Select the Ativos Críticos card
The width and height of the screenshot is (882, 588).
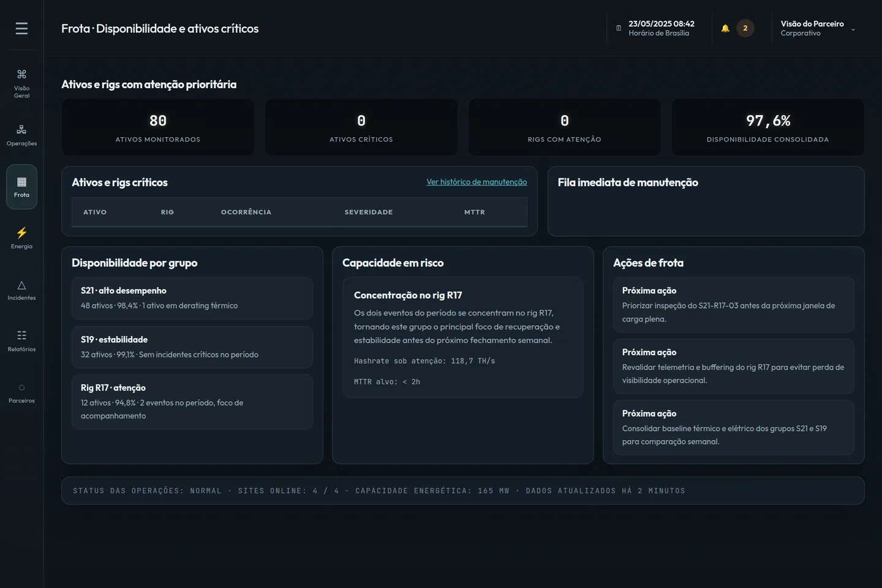pyautogui.click(x=361, y=127)
